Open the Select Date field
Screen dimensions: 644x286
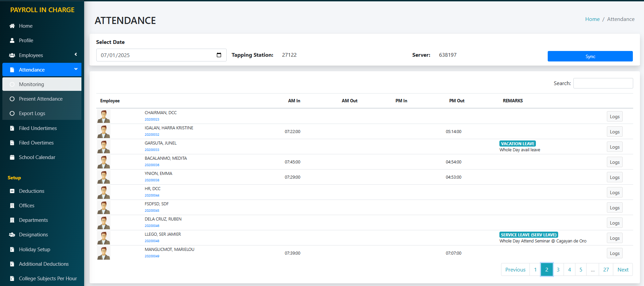[x=155, y=55]
